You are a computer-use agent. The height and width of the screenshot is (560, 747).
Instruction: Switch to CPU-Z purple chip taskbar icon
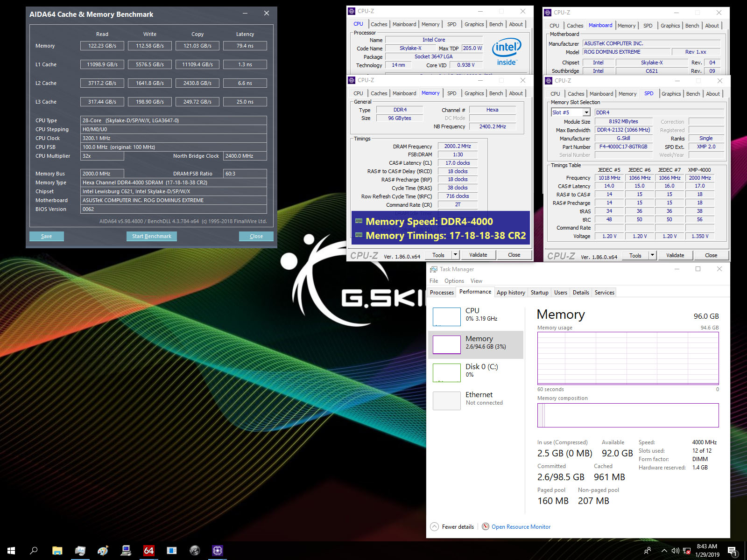218,551
